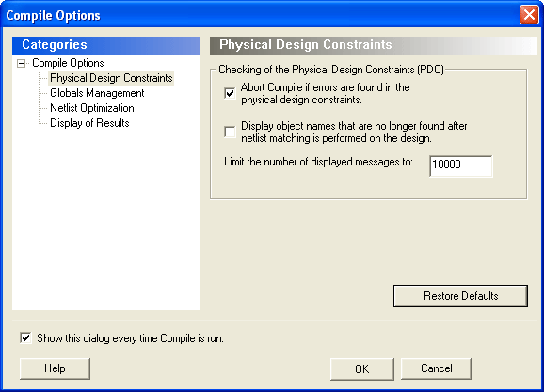544x392 pixels.
Task: Enable Display object names no longer found
Action: click(230, 132)
